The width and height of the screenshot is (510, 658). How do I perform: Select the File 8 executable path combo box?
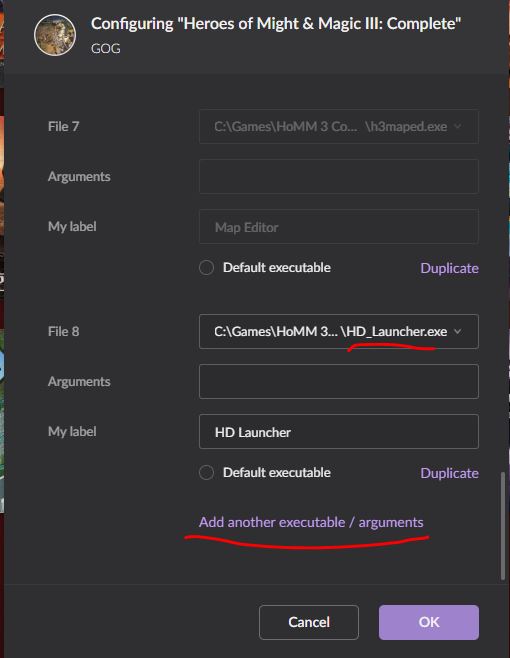click(339, 332)
